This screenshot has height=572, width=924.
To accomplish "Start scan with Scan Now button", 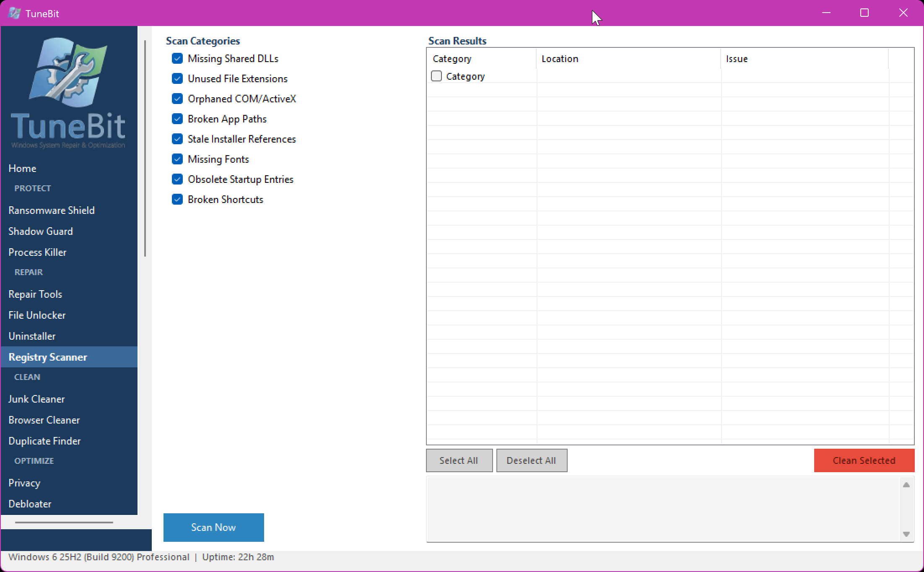I will coord(214,528).
